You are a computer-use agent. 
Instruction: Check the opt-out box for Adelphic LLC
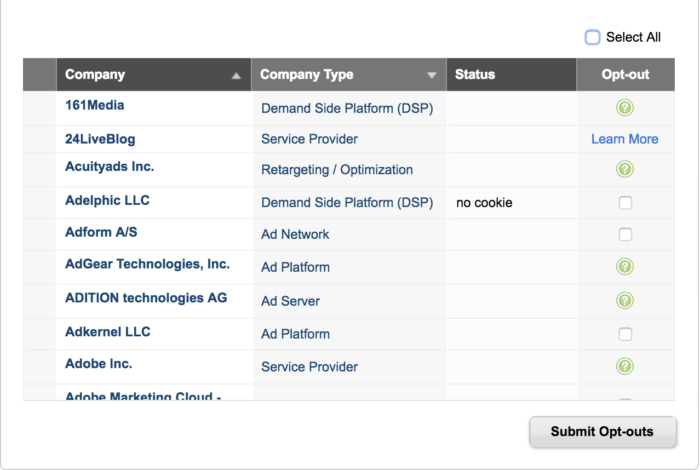(625, 203)
